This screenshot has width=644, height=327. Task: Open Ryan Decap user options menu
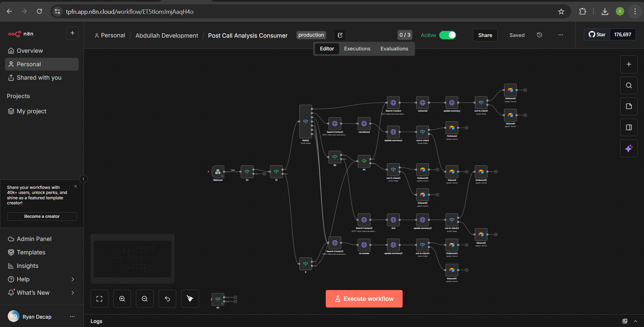point(72,317)
